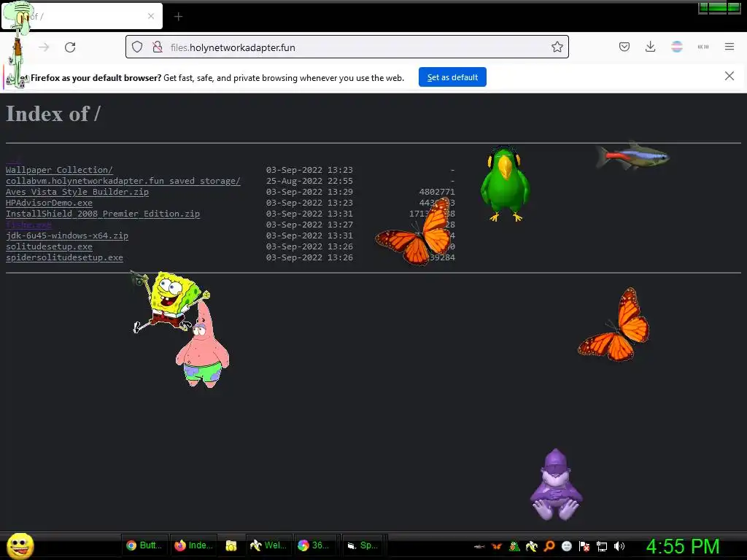Screen dimensions: 747x560
Task: Click the purple visited .exe link
Action: (x=28, y=225)
